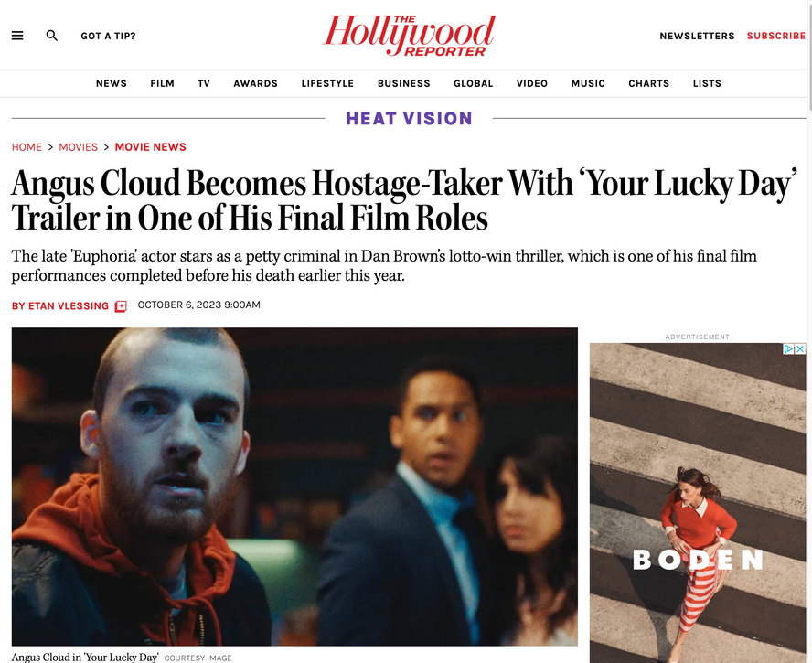Open author Etan Vlessing's page
This screenshot has height=663, width=812.
(x=60, y=306)
